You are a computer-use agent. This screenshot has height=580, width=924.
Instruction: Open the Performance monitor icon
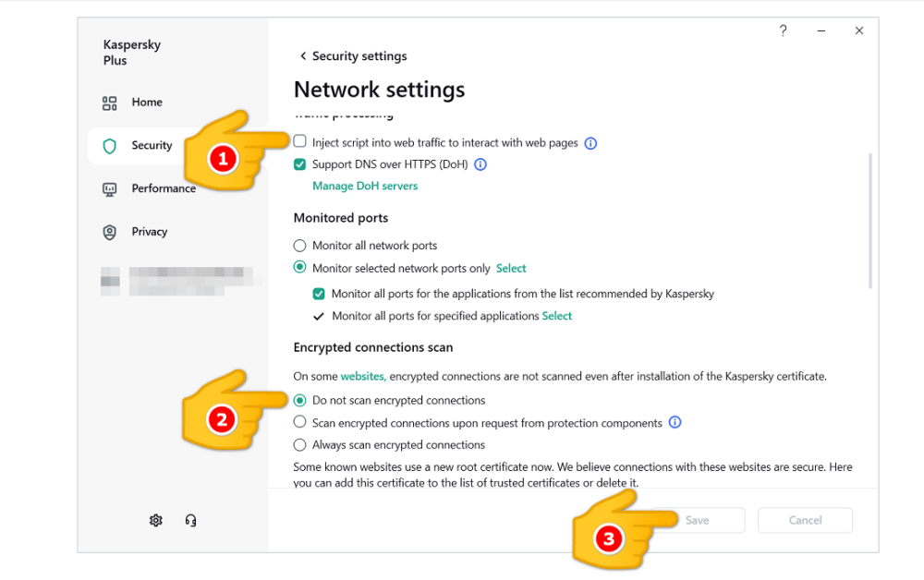109,189
